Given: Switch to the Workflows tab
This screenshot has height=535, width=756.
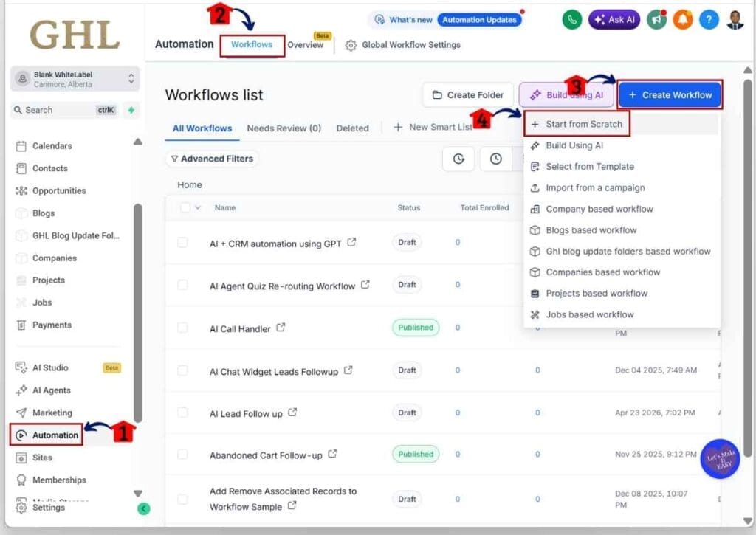Looking at the screenshot, I should [252, 45].
